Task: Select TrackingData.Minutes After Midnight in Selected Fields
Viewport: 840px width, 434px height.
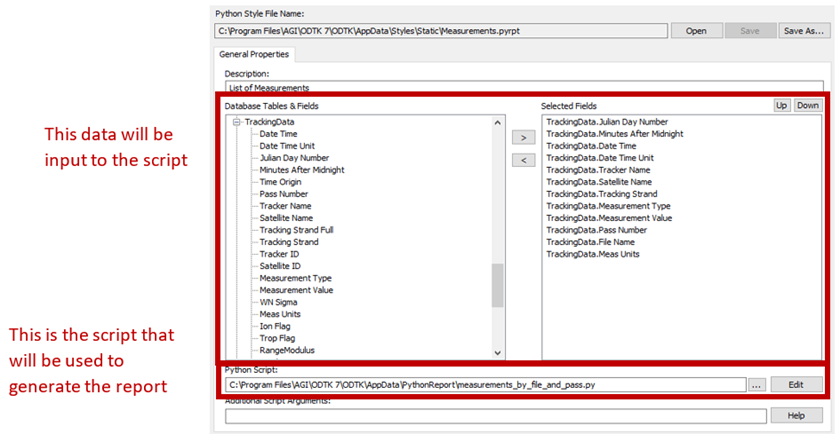Action: (614, 134)
